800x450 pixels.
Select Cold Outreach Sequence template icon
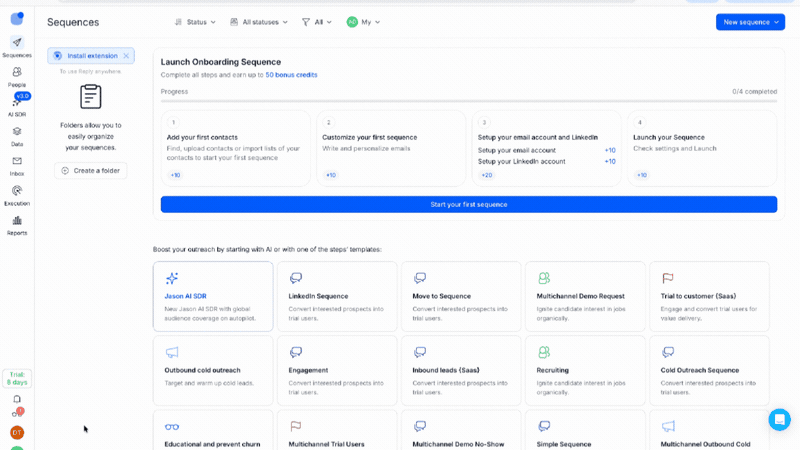pyautogui.click(x=668, y=352)
